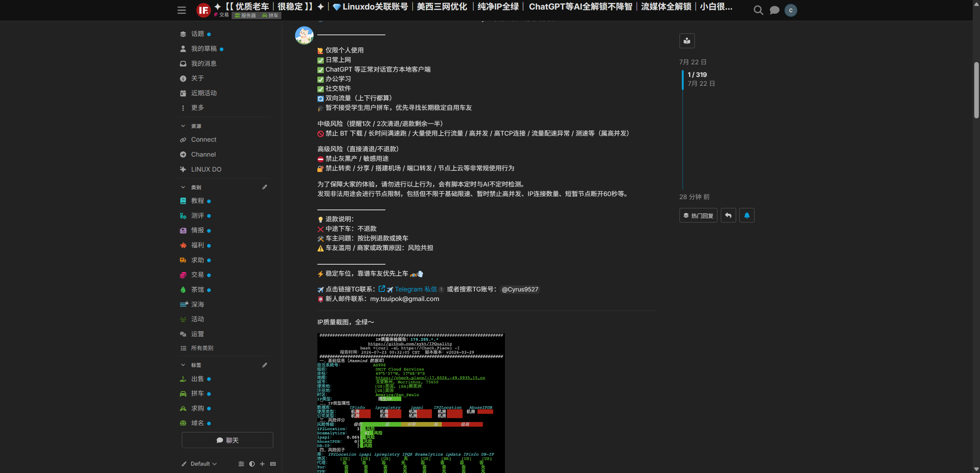
Task: Click the @Cyrus9527 mention
Action: coord(520,289)
